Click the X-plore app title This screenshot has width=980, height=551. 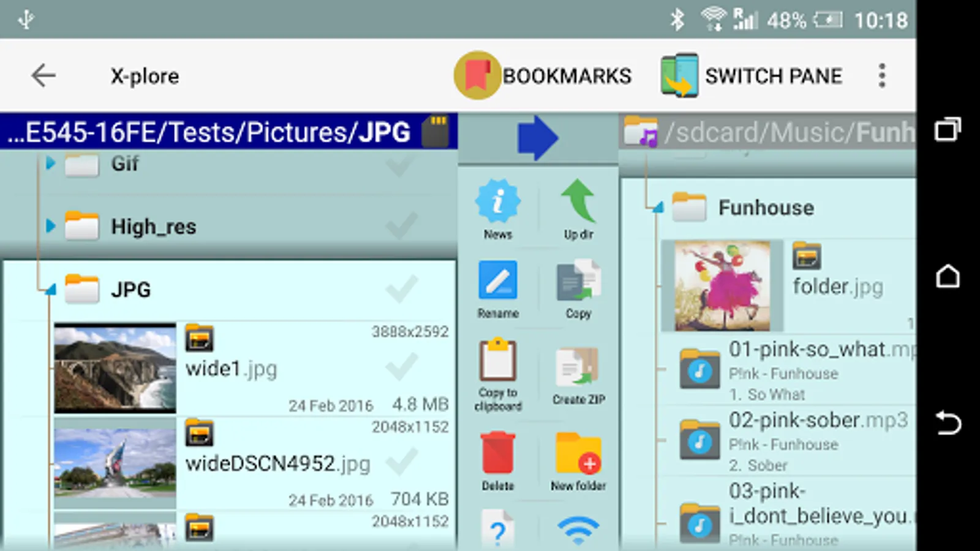click(145, 77)
